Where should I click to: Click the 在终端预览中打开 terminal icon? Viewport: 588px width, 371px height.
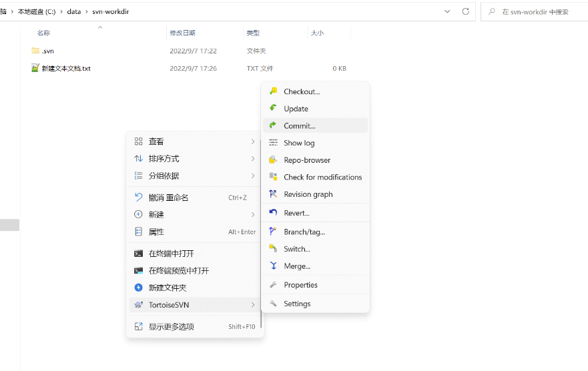(x=138, y=270)
